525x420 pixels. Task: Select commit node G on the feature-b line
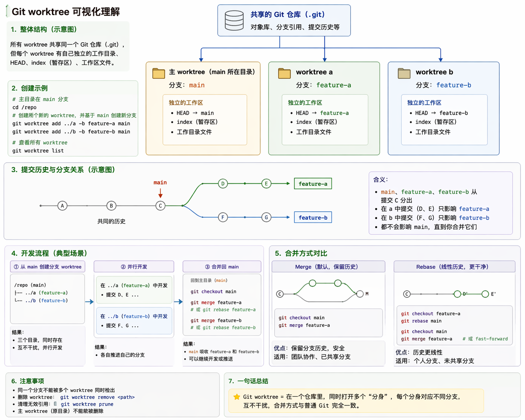[x=266, y=217]
